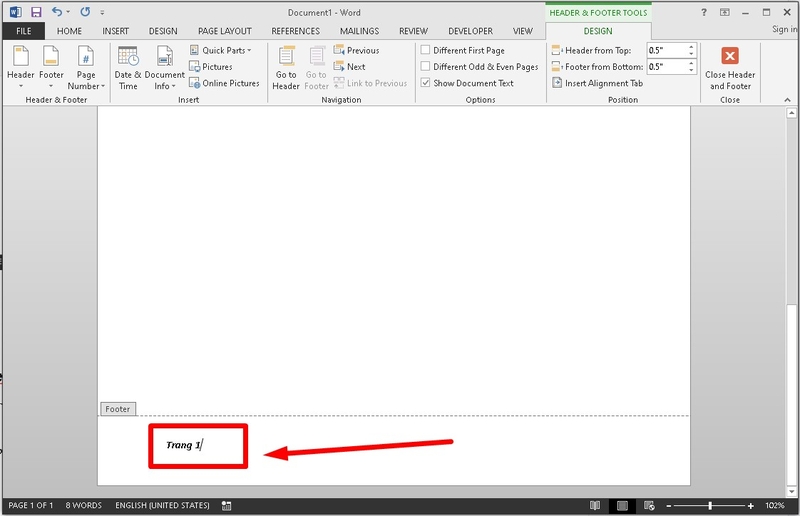
Task: Jump to the Next footer section
Action: tap(349, 67)
